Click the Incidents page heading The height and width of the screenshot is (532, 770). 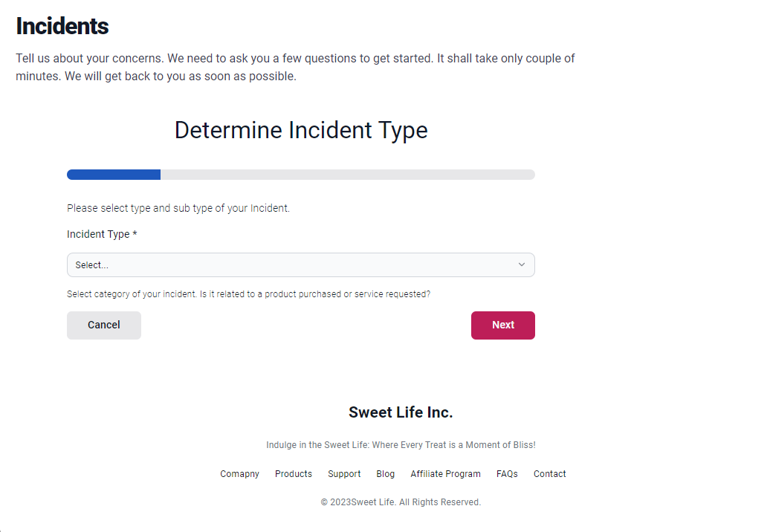click(62, 26)
